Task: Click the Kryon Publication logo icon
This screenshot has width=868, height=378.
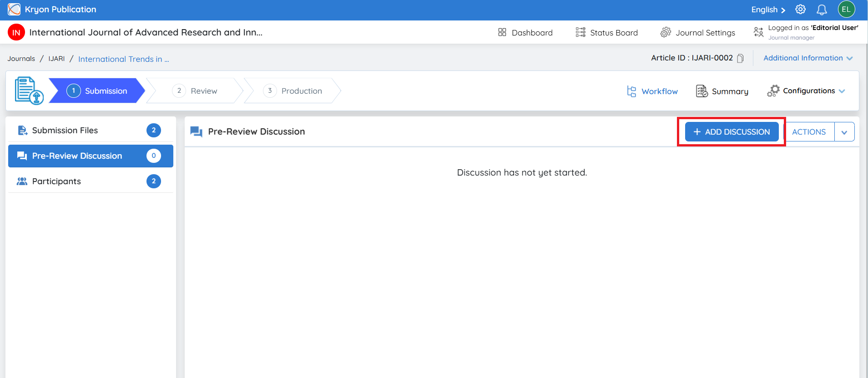Action: click(x=14, y=9)
